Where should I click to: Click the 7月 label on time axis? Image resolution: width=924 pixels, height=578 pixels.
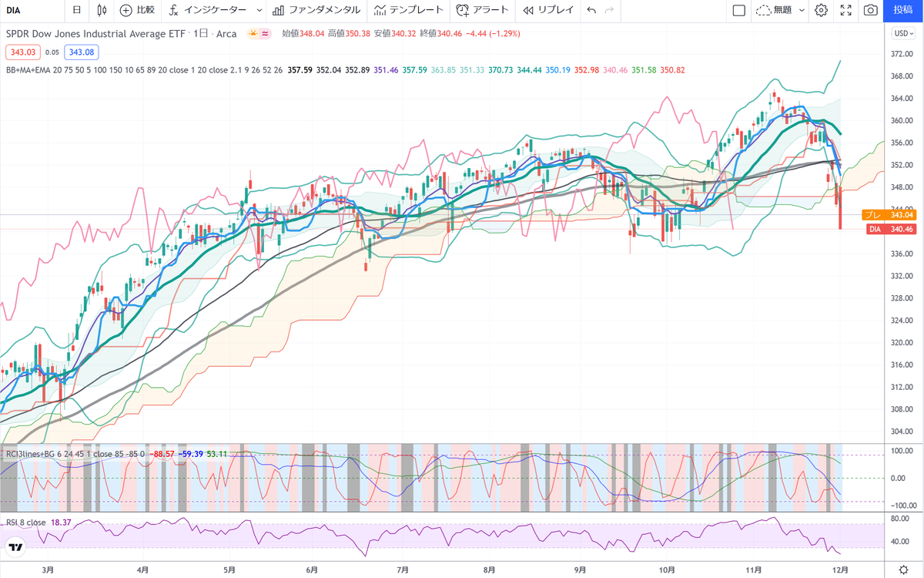click(403, 569)
